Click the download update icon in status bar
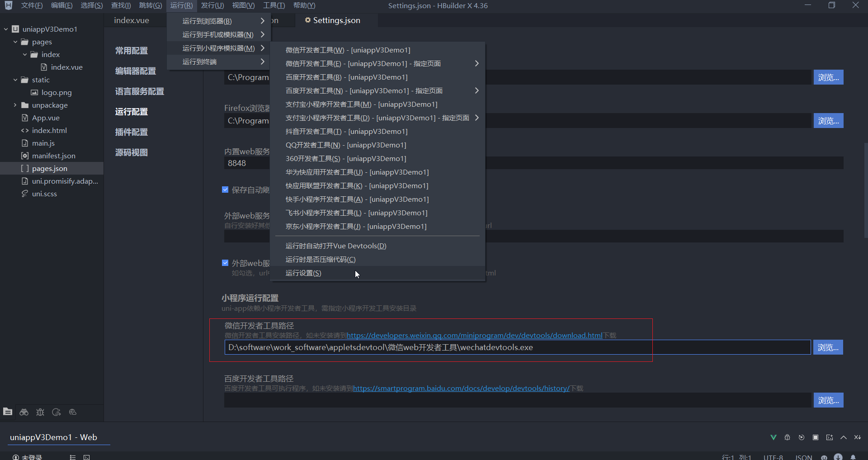868x460 pixels. 838,457
